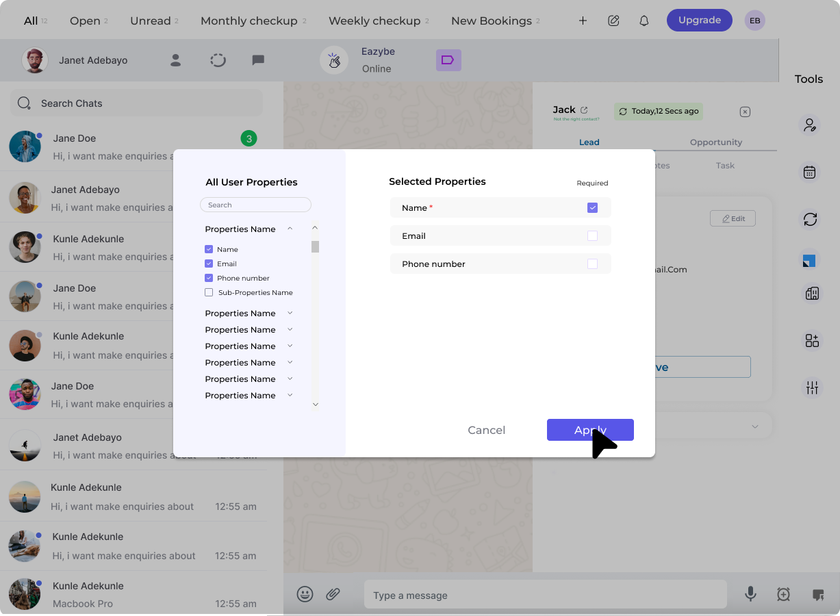Click the properties list scroll down arrow
Viewport: 840px width, 616px height.
coord(316,405)
